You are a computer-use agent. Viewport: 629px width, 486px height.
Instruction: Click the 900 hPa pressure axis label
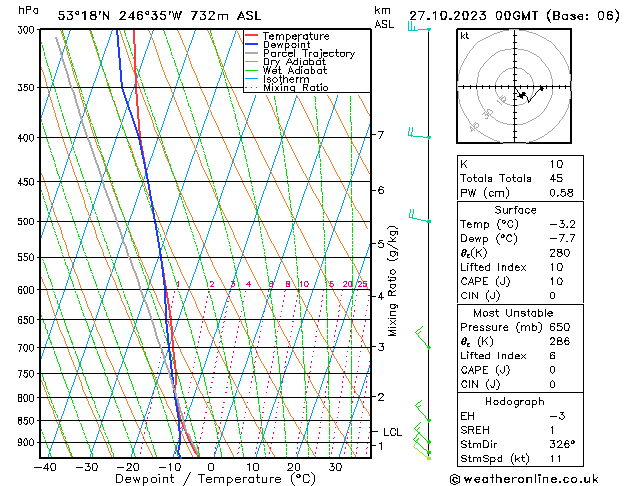[28, 442]
